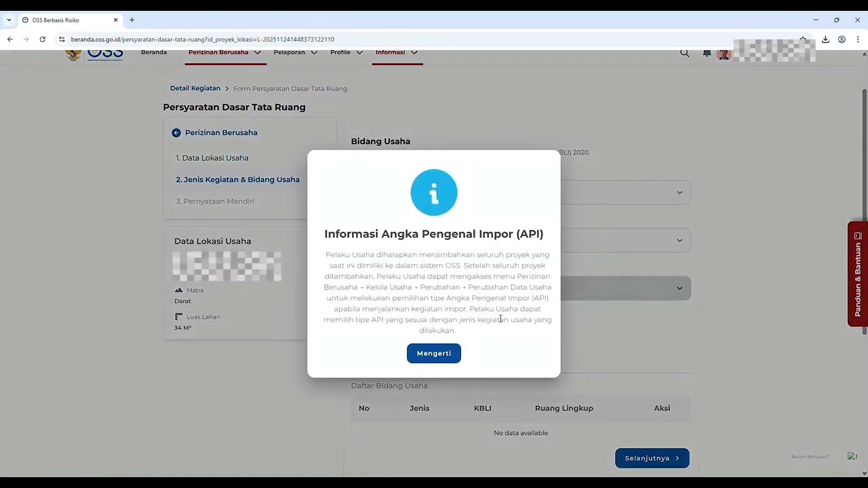
Task: Open the browser profile icon
Action: (842, 39)
